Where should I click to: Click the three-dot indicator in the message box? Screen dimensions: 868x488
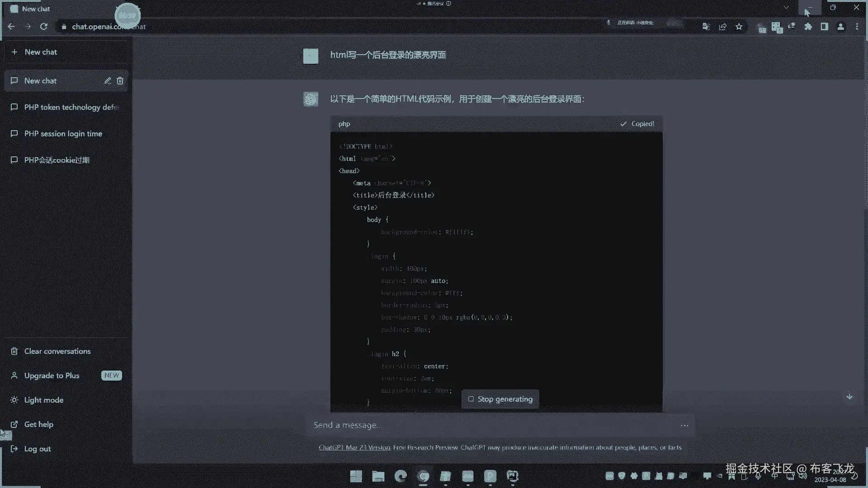coord(684,425)
